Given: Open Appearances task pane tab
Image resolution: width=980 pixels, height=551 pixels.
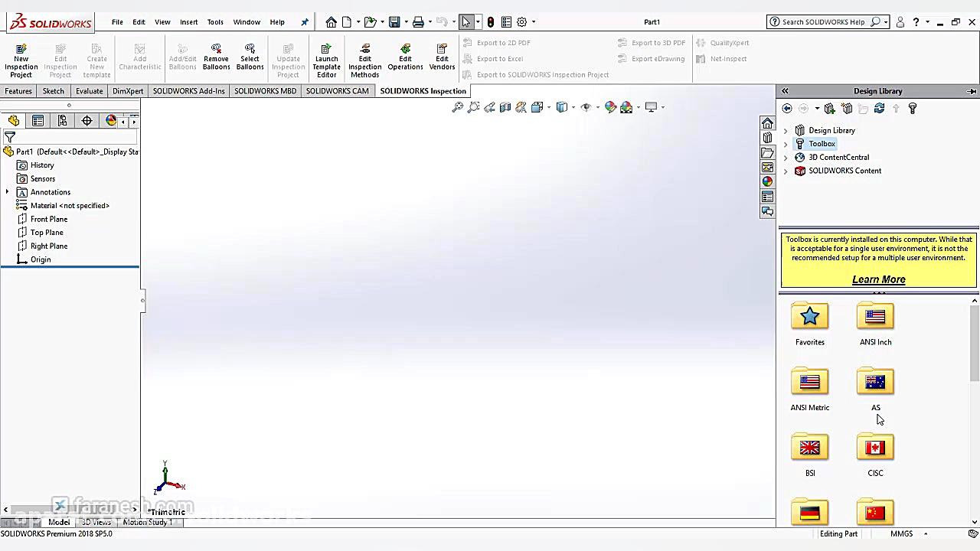Looking at the screenshot, I should [767, 181].
